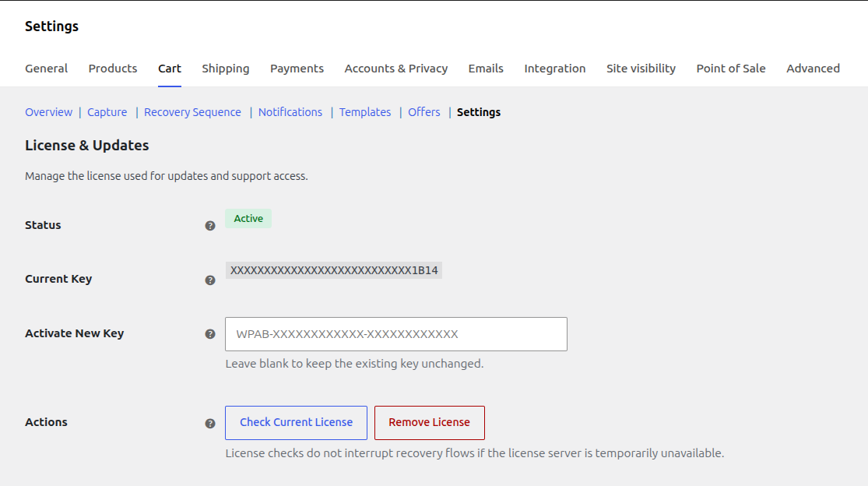Click the help icon beside Current Key
The height and width of the screenshot is (486, 868).
[210, 280]
